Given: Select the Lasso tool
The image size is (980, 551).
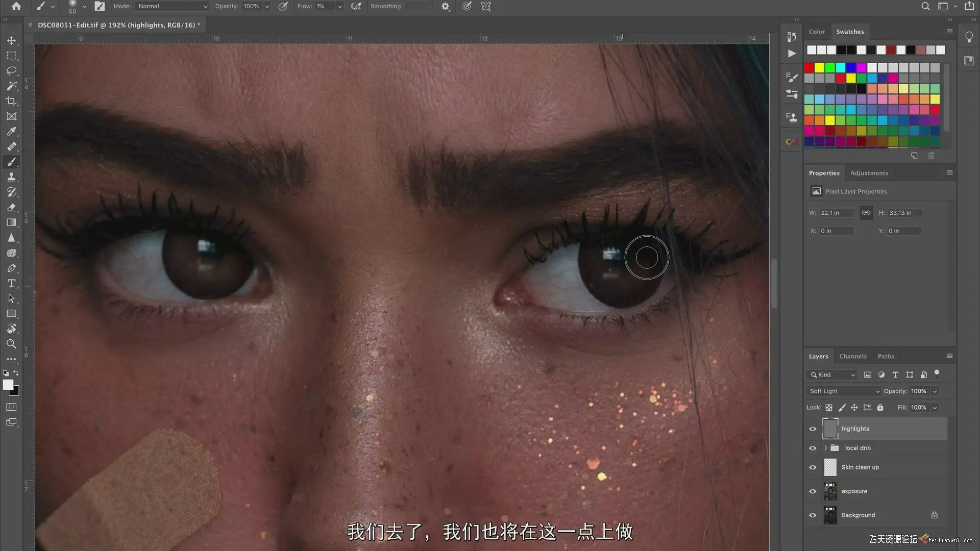Looking at the screenshot, I should (11, 70).
